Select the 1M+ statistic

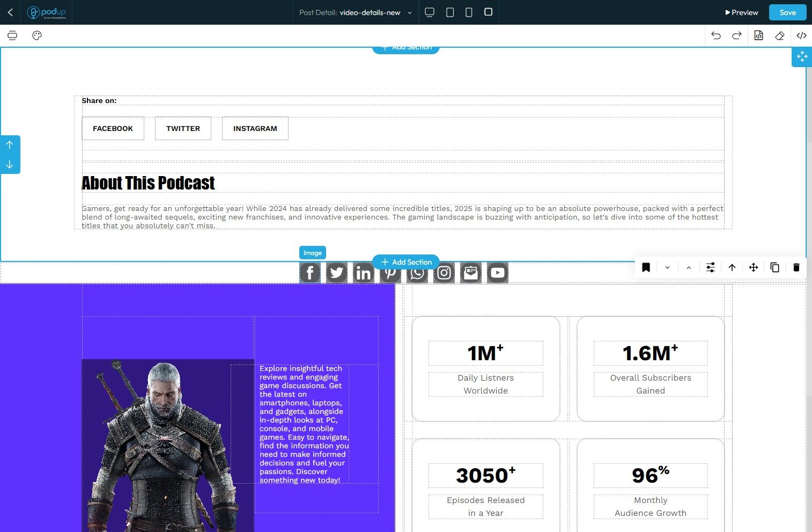click(485, 353)
